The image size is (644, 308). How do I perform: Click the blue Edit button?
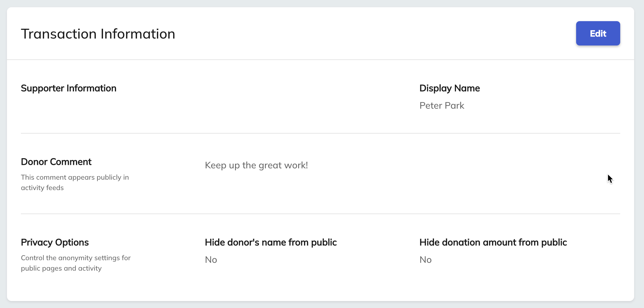(598, 33)
